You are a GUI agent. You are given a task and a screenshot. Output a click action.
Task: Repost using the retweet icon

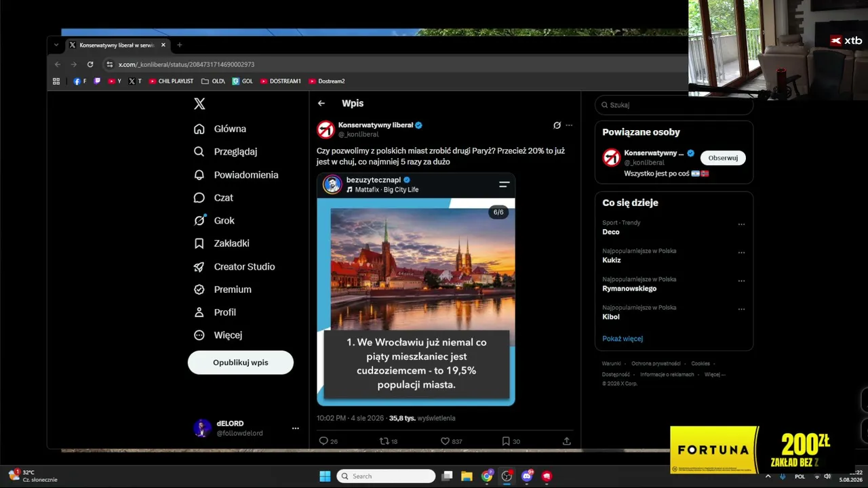click(384, 441)
